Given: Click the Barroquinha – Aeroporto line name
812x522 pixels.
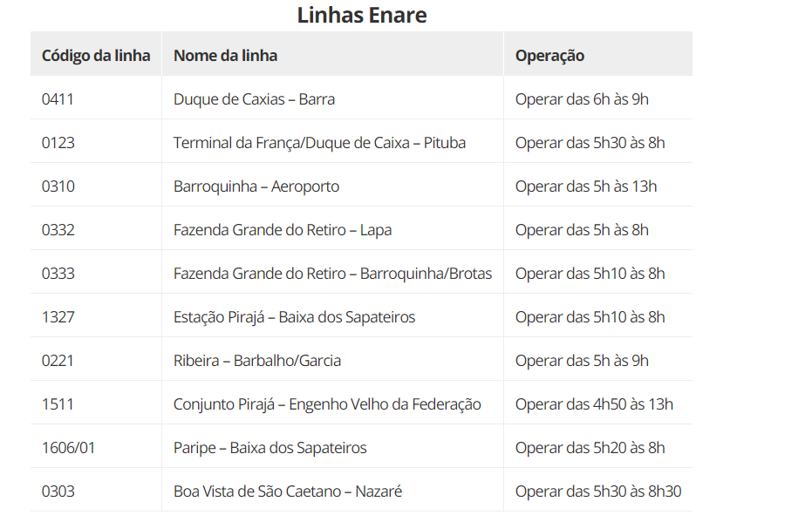Looking at the screenshot, I should coord(256,186).
